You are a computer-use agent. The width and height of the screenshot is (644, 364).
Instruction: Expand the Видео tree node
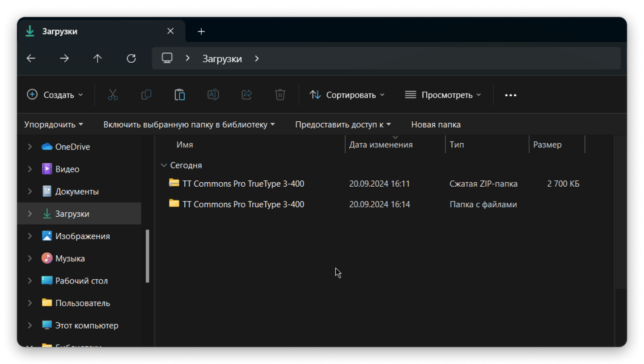pos(30,169)
